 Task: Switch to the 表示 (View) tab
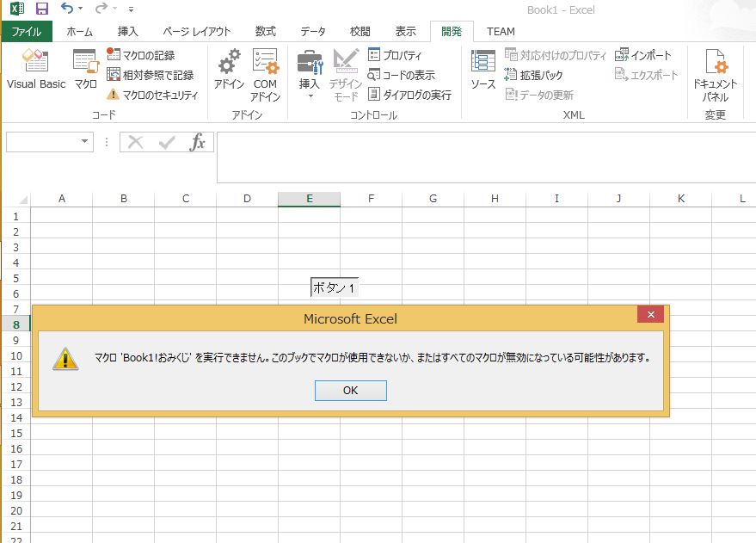(x=405, y=31)
